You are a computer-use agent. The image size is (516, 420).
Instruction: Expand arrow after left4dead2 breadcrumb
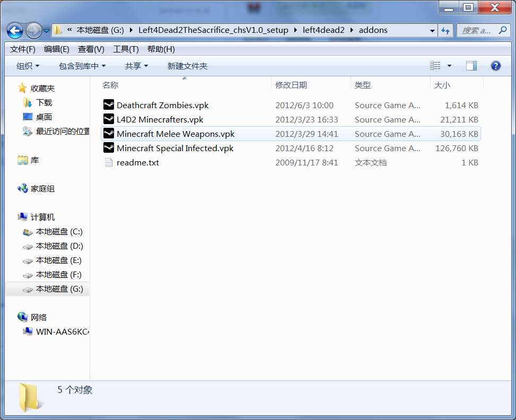(352, 30)
